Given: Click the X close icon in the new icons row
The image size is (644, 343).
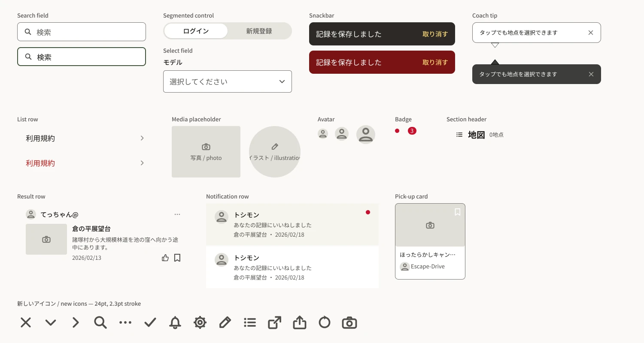Looking at the screenshot, I should [26, 322].
